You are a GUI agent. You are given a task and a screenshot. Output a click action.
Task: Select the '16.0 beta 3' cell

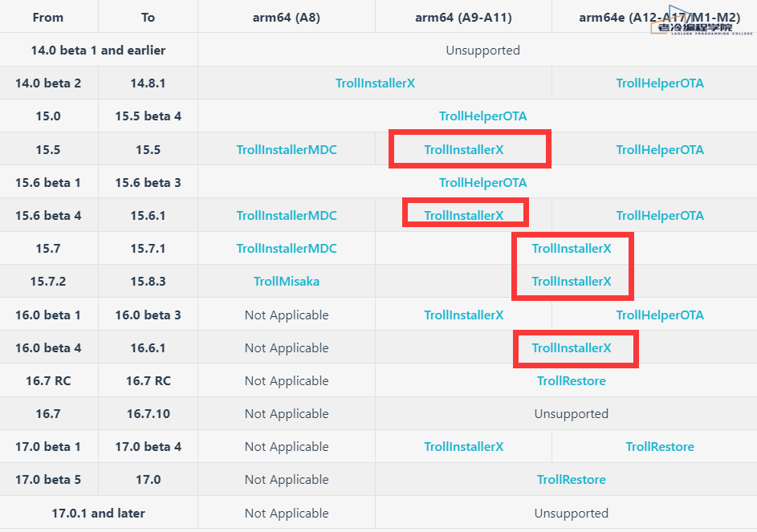pos(148,315)
